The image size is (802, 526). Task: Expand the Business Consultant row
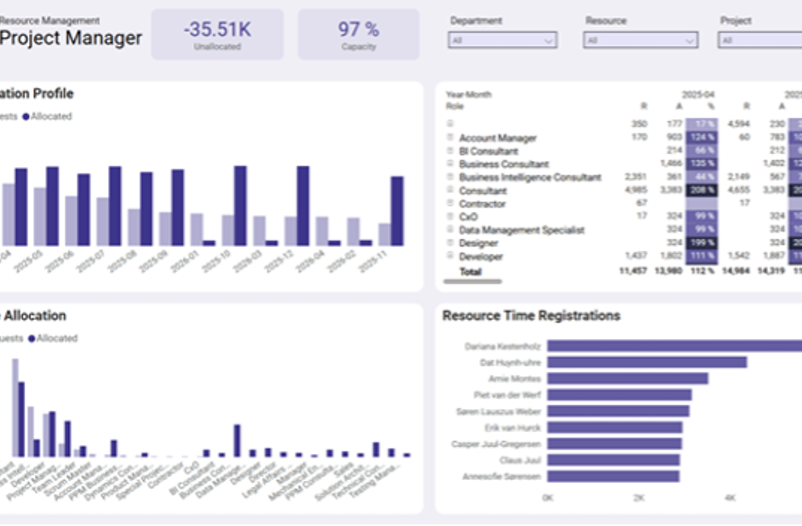point(451,164)
